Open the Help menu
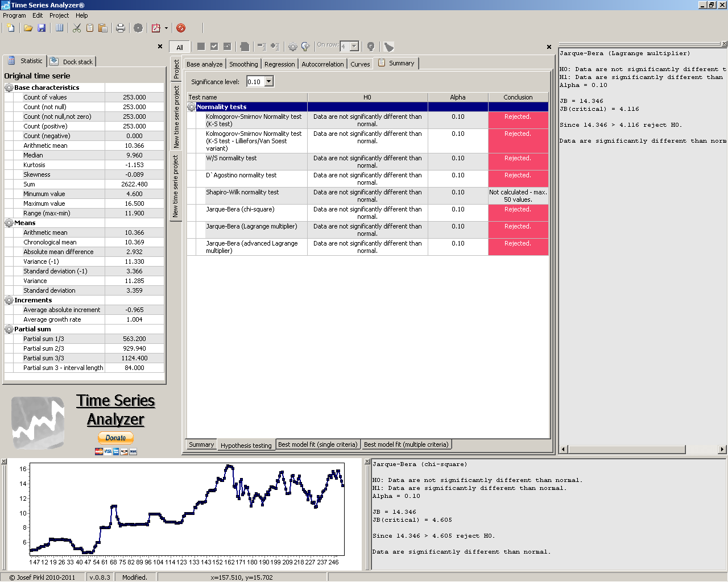728x582 pixels. 82,15
